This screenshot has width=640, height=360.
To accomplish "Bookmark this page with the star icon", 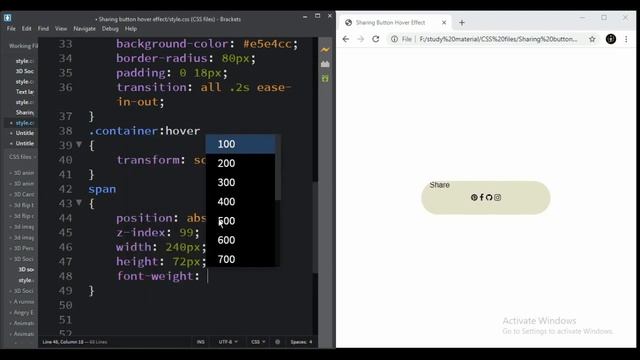I will [592, 39].
